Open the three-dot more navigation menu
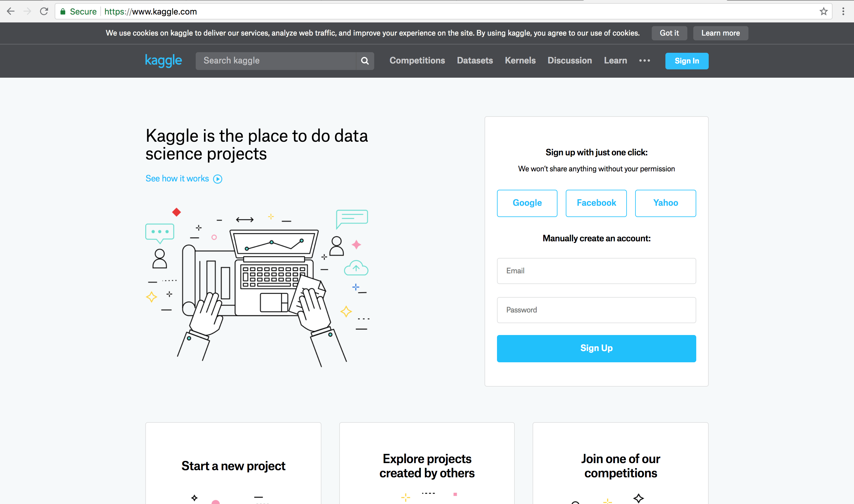The height and width of the screenshot is (504, 854). [644, 61]
